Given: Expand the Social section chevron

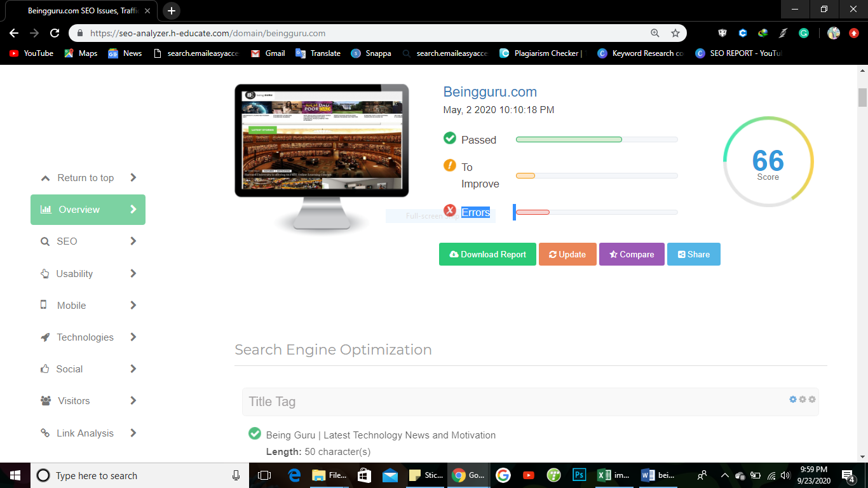Looking at the screenshot, I should 133,369.
